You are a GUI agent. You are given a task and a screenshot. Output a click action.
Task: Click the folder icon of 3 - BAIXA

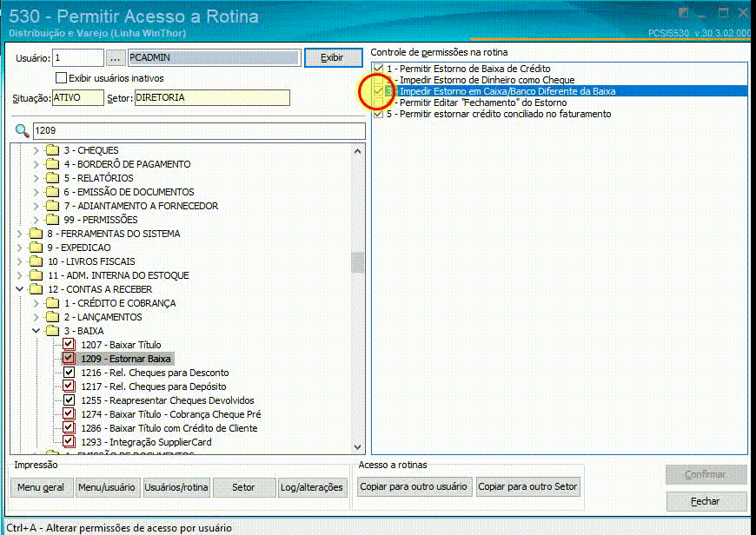[52, 331]
